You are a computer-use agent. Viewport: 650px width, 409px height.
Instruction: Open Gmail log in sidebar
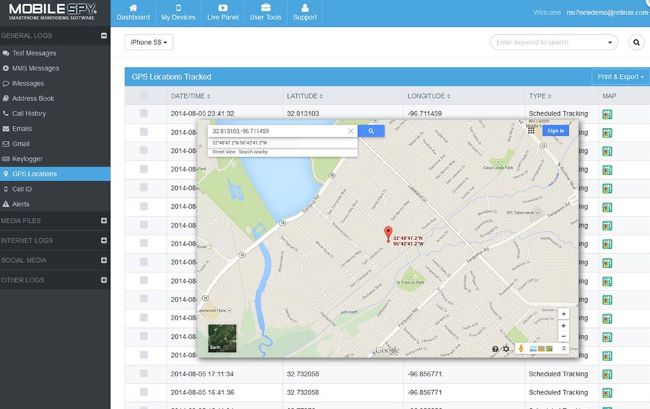pyautogui.click(x=21, y=144)
